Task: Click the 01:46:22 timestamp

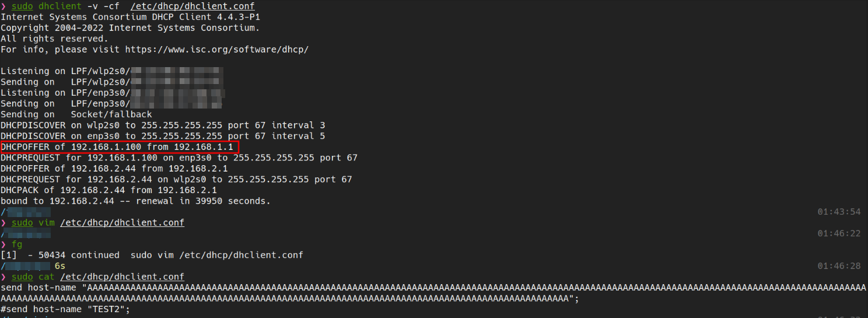Action: 839,233
